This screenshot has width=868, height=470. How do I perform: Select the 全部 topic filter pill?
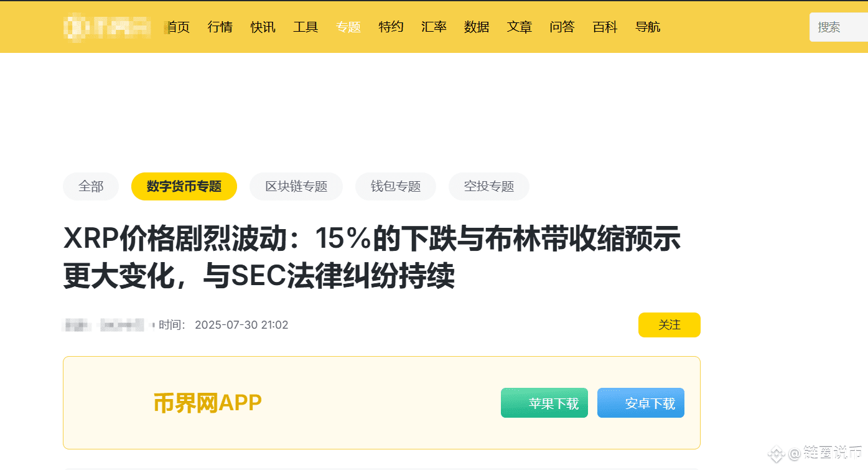click(x=91, y=186)
